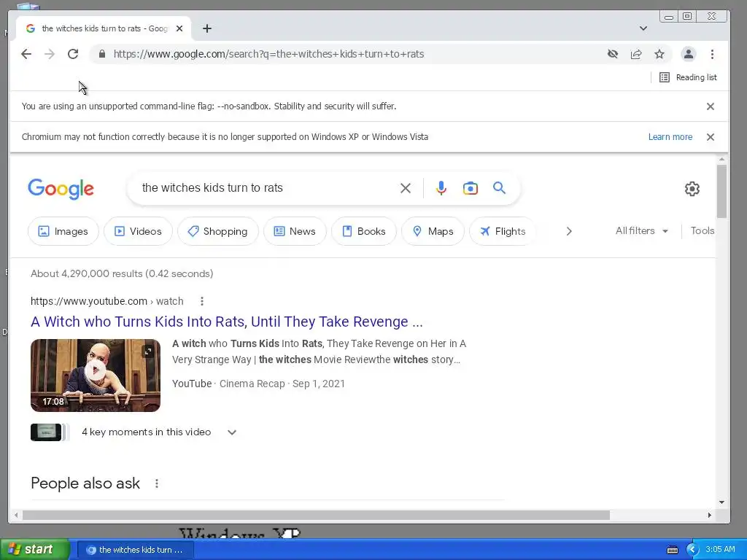Screen dimensions: 747x560
Task: Open Chromium three-dot menu
Action: coord(712,54)
